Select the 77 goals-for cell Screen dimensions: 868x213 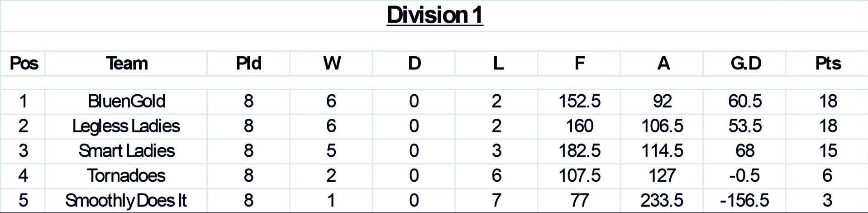click(x=580, y=201)
